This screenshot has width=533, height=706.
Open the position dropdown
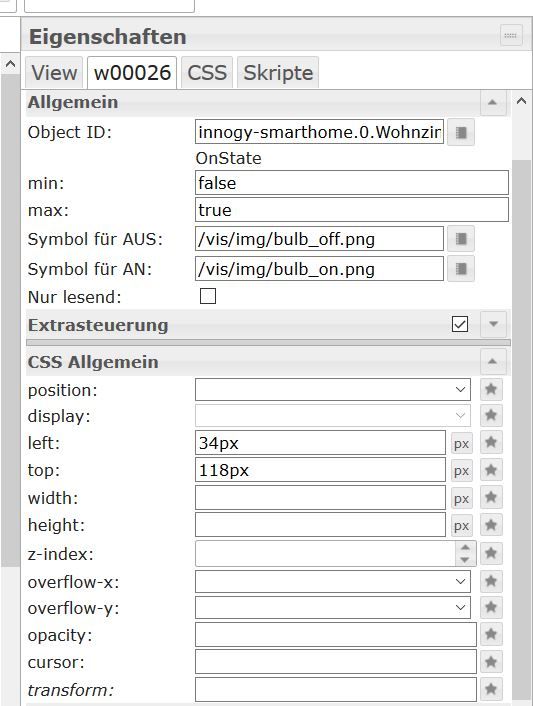pyautogui.click(x=333, y=389)
